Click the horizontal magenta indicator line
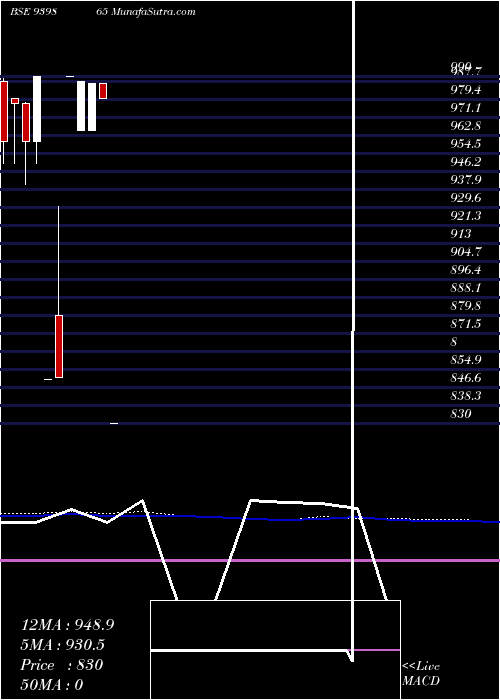Viewport: 500px width, 700px height. (250, 560)
